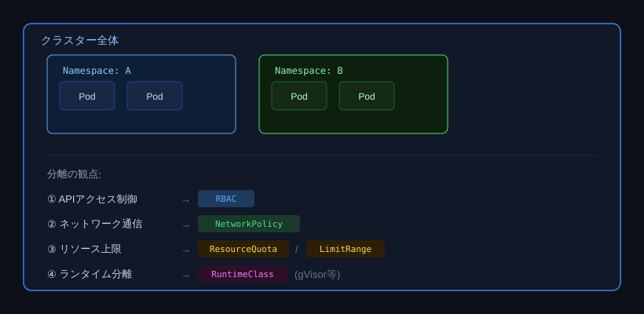Click the RuntimeClass badge
The image size is (644, 314).
(x=243, y=274)
